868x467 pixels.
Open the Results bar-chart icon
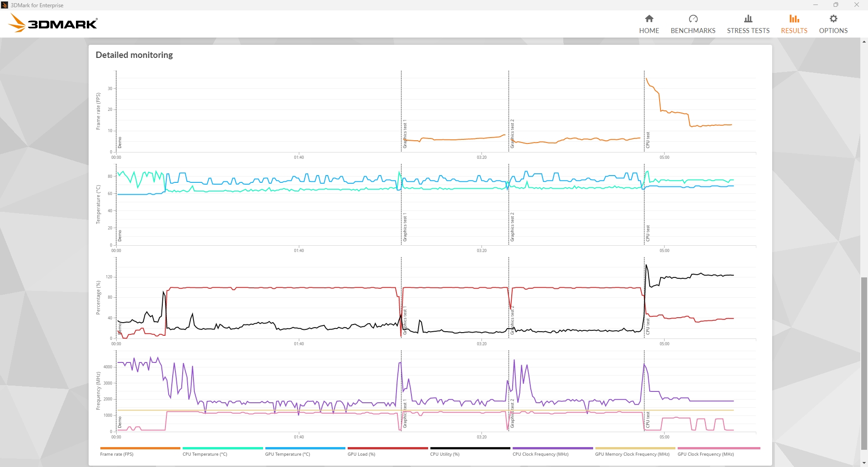(x=794, y=19)
